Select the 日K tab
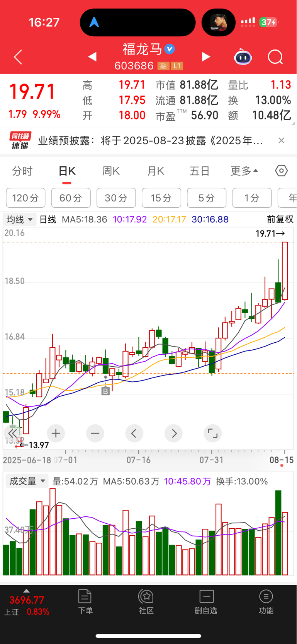The width and height of the screenshot is (297, 644). pyautogui.click(x=67, y=171)
